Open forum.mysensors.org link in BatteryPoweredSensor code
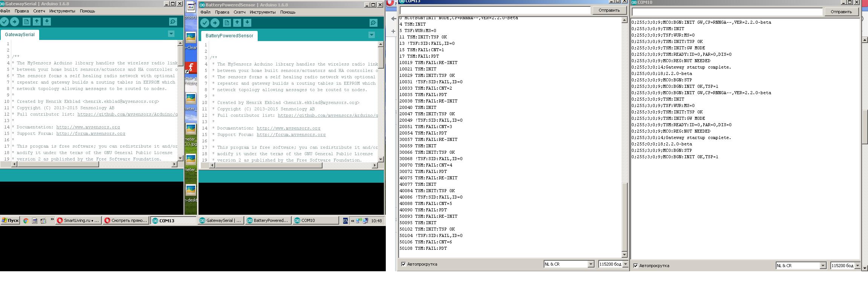Screen dimensions: 868x298 [x=291, y=134]
